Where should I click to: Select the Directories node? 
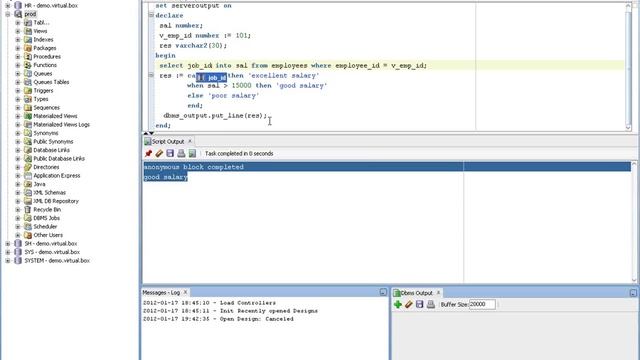click(46, 167)
